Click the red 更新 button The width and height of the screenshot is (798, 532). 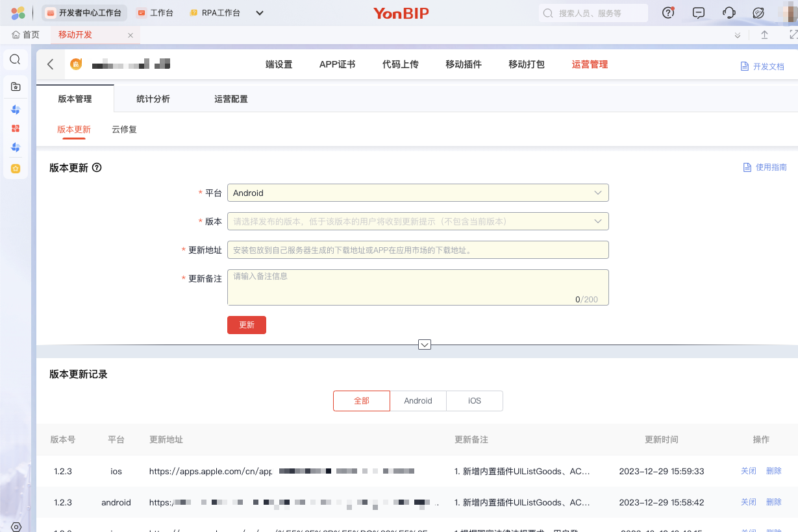[x=247, y=325]
